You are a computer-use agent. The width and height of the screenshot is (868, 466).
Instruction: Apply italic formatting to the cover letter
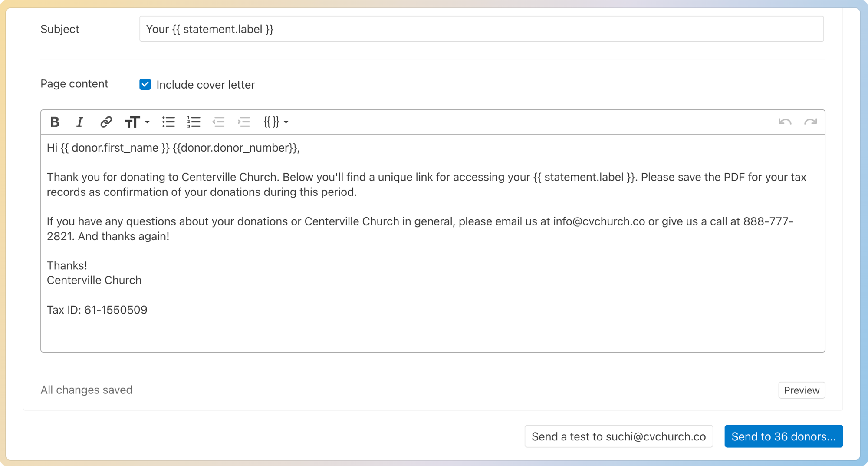[80, 122]
